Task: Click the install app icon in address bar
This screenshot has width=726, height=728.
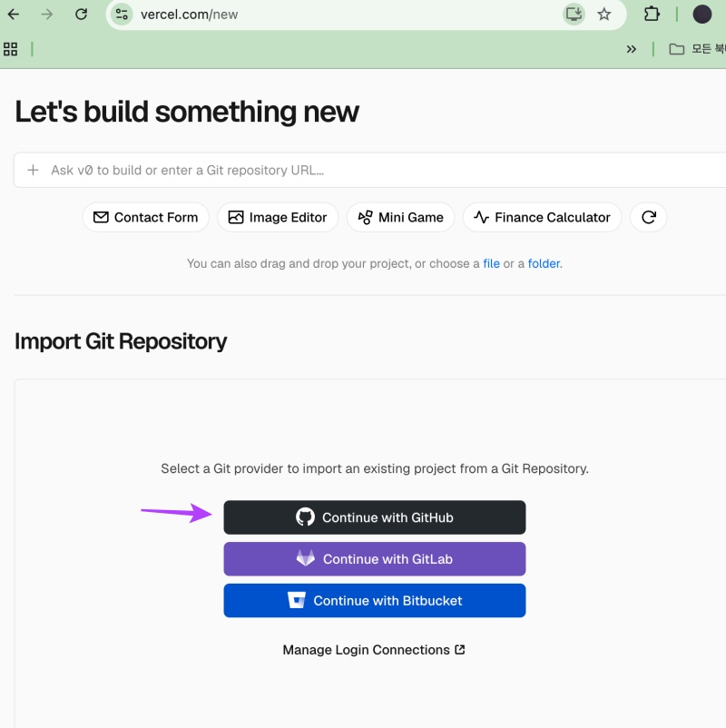Action: point(574,14)
